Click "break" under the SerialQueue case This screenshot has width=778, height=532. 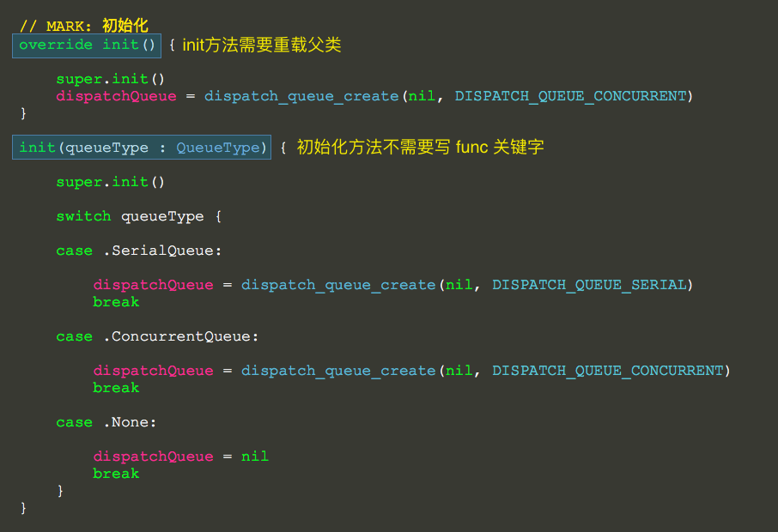click(116, 302)
